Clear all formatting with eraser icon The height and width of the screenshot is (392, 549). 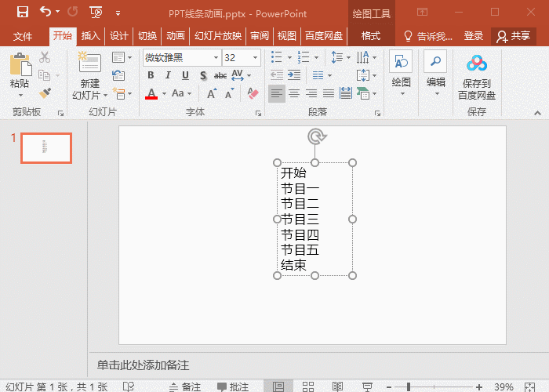click(x=253, y=93)
